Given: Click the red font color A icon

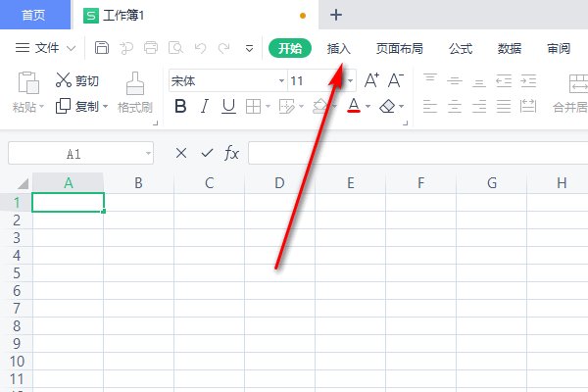Looking at the screenshot, I should click(x=354, y=106).
